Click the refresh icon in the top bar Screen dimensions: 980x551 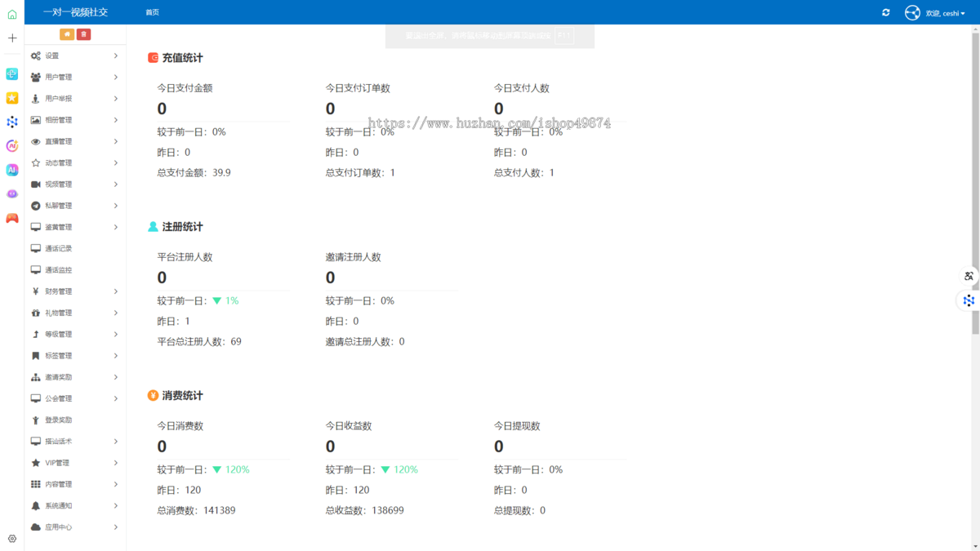coord(886,12)
